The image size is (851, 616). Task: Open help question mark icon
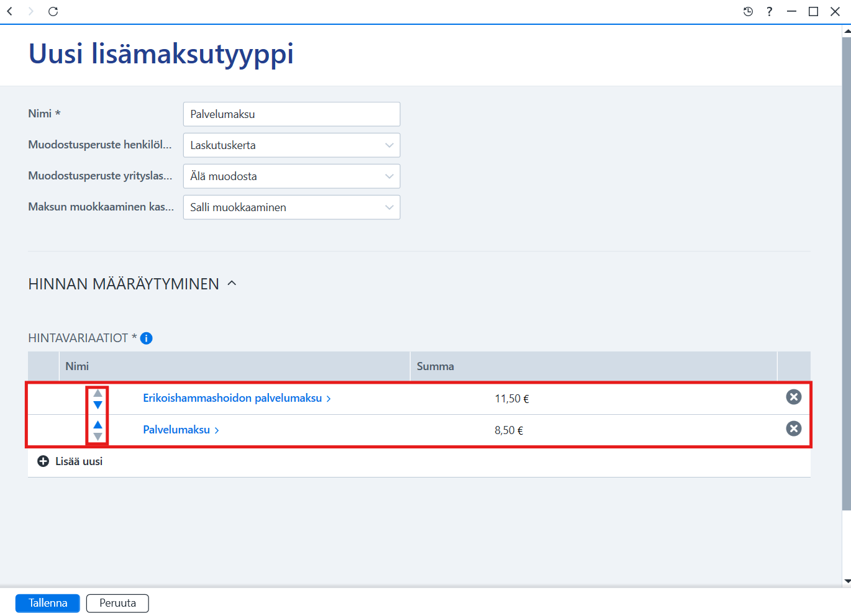click(x=770, y=11)
